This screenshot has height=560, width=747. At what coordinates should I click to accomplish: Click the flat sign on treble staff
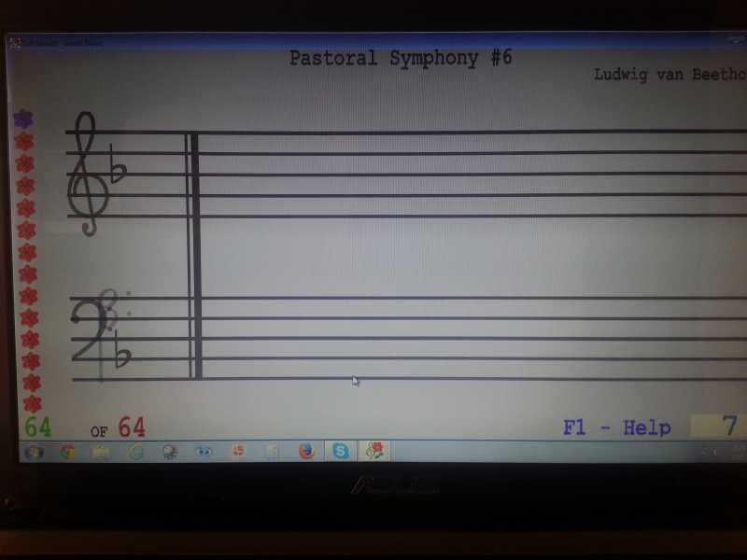click(x=118, y=164)
